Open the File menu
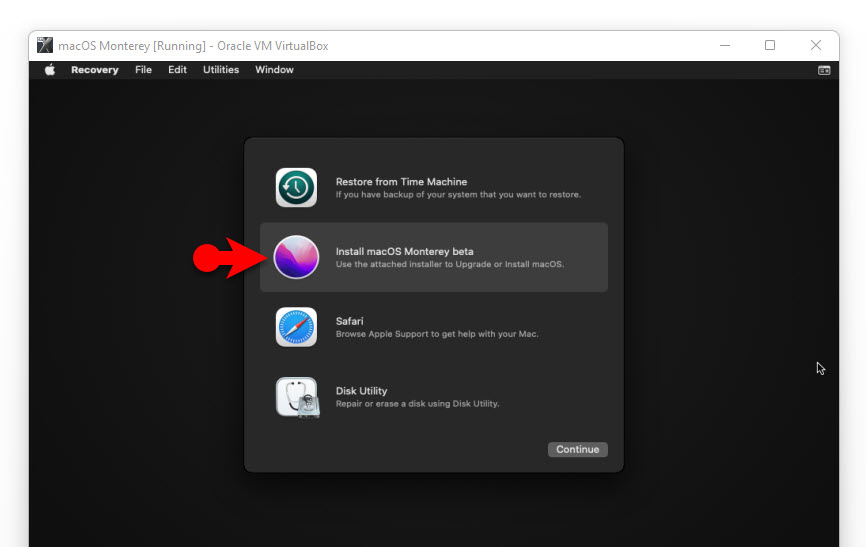 click(x=143, y=70)
